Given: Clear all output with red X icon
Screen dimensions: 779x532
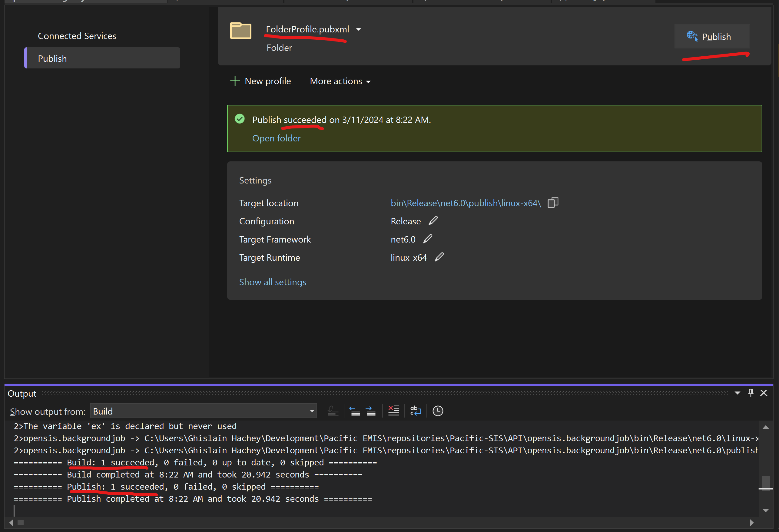Looking at the screenshot, I should [393, 411].
